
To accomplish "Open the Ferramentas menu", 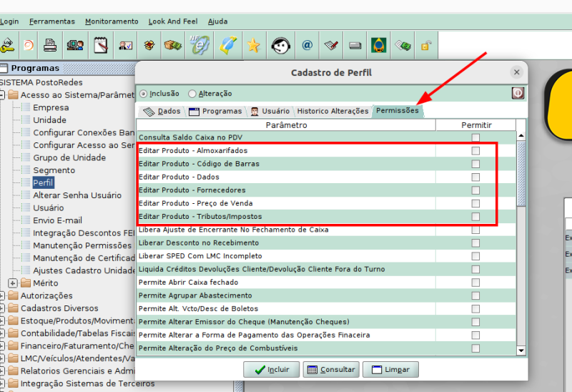I will 51,21.
